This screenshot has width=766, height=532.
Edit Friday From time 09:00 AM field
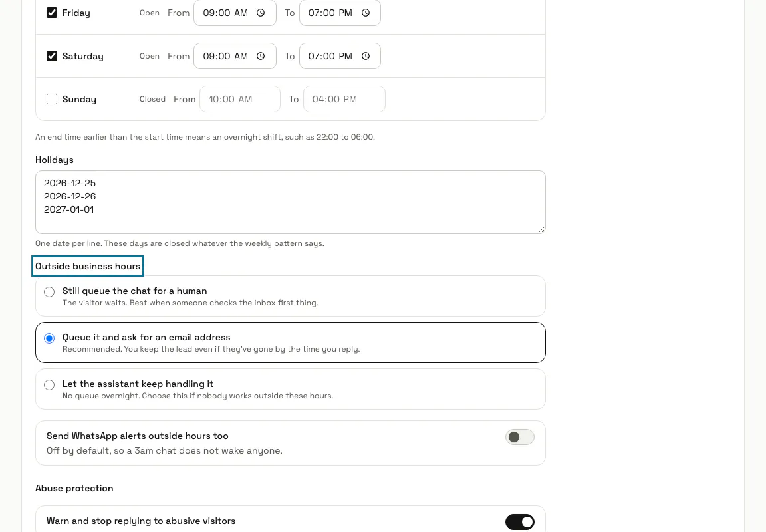pos(235,13)
